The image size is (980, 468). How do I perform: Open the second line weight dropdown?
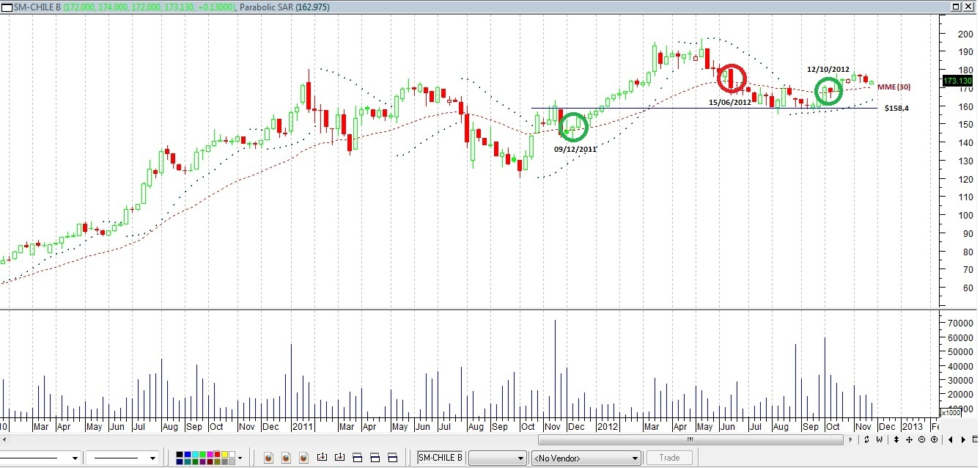(x=153, y=458)
